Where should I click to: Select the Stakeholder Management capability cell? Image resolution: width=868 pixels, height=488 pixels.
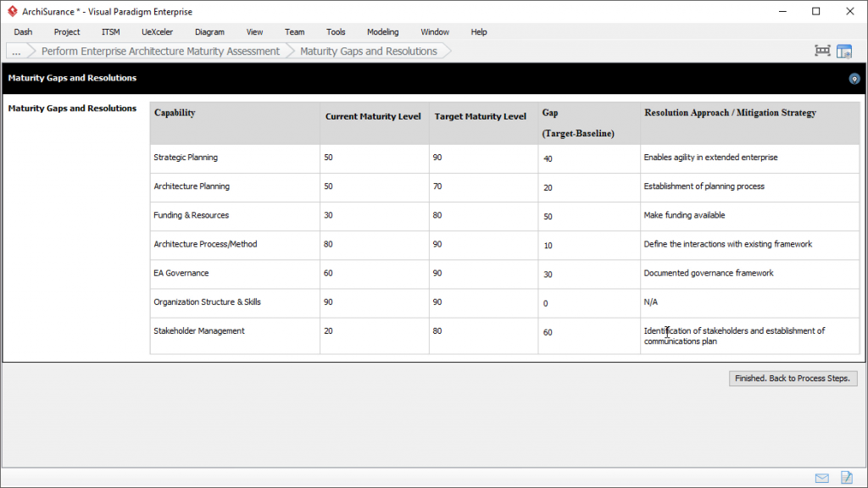tap(234, 331)
